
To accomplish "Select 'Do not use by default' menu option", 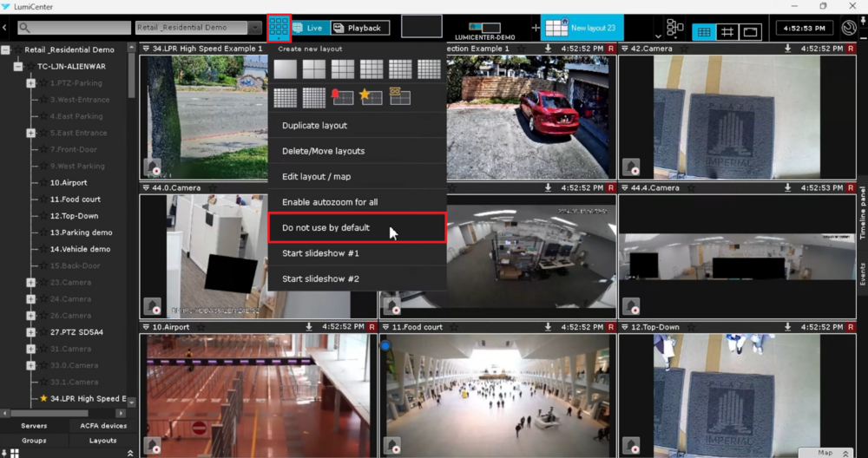I will click(x=357, y=228).
